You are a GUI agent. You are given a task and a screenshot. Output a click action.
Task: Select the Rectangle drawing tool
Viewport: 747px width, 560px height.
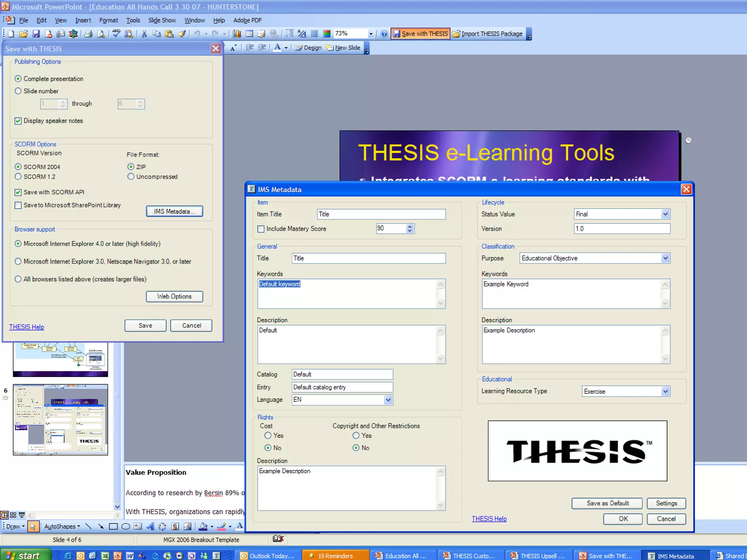pyautogui.click(x=113, y=526)
